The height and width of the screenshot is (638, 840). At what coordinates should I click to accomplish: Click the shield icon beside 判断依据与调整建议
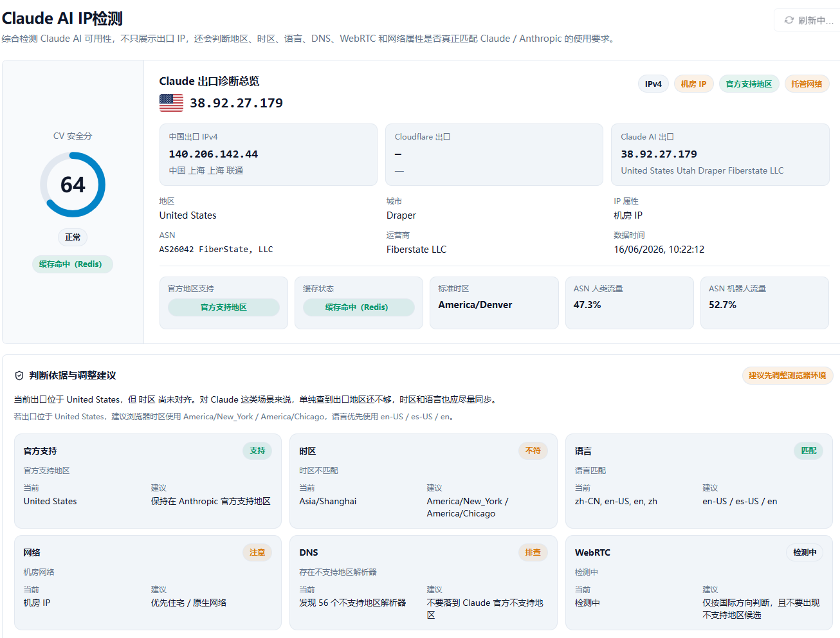(19, 376)
